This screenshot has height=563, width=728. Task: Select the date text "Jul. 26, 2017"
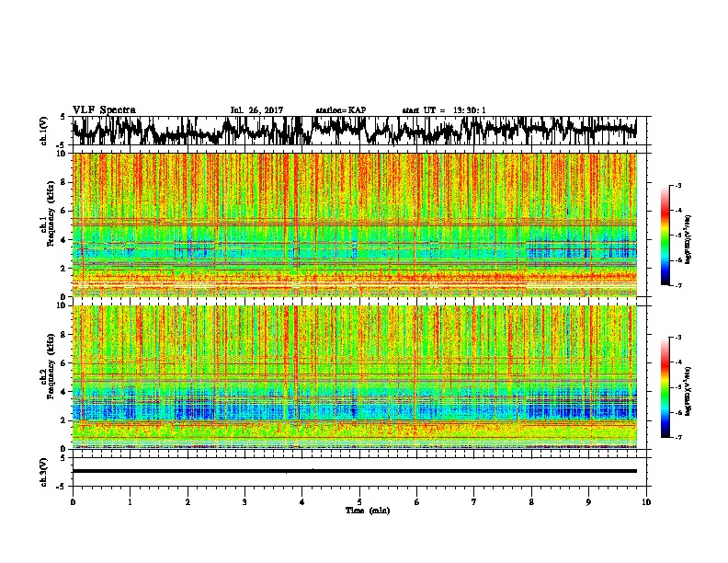tap(256, 110)
